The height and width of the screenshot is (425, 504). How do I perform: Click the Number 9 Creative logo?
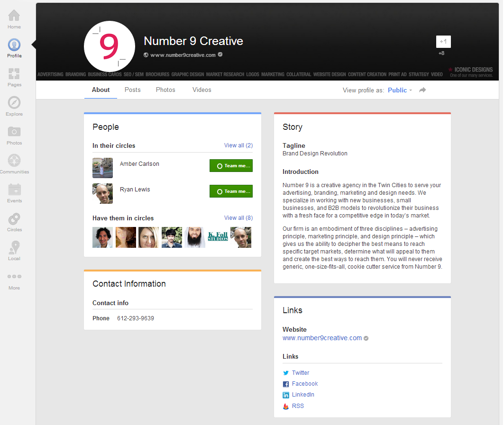pyautogui.click(x=110, y=46)
